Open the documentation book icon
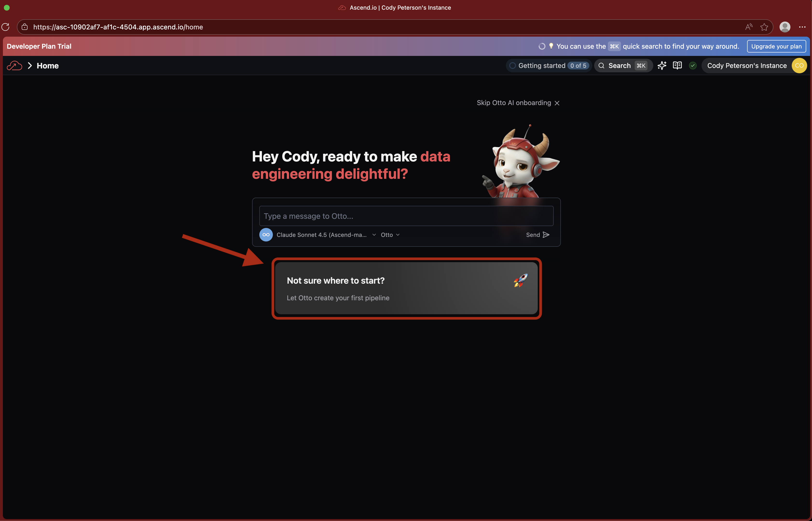 pos(677,66)
